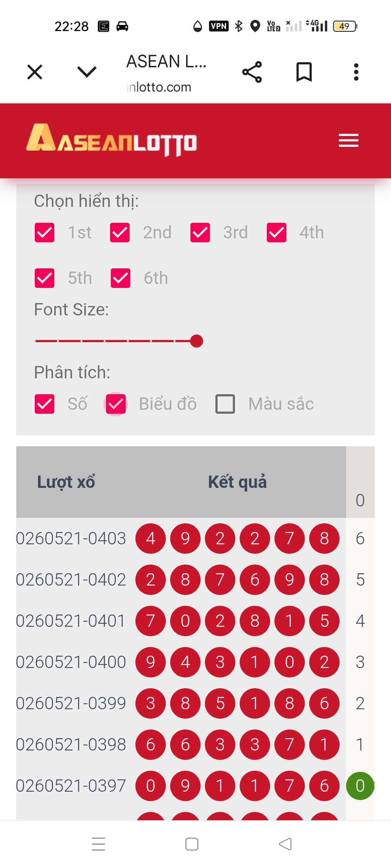Open draw 0260521-0403 entry
This screenshot has height=868, width=391.
pyautogui.click(x=71, y=539)
